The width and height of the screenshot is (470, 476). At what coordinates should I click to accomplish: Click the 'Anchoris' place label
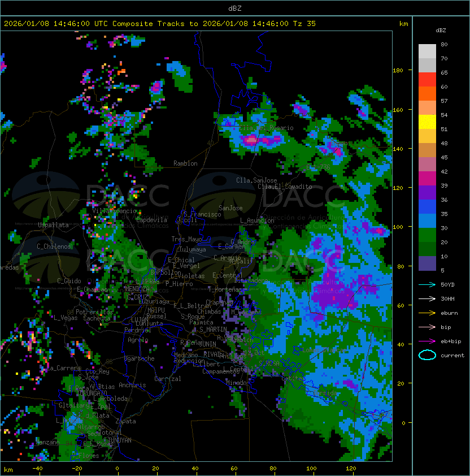(x=132, y=385)
